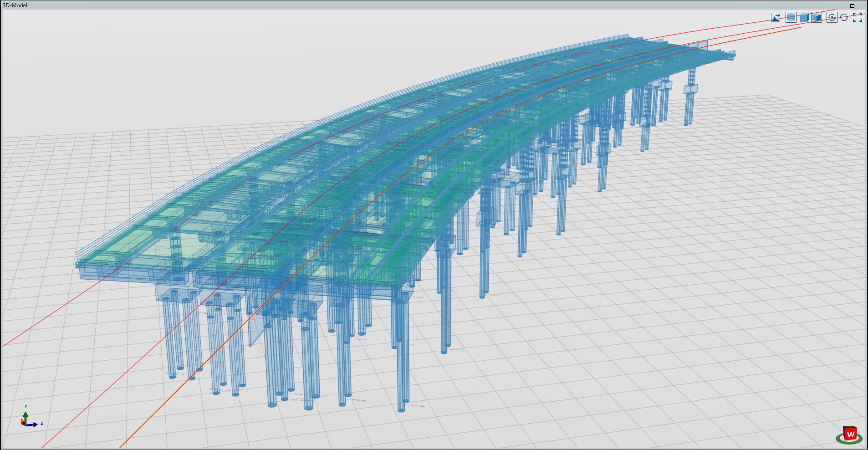The height and width of the screenshot is (450, 868).
Task: Click the red X axis marker
Action: click(22, 423)
